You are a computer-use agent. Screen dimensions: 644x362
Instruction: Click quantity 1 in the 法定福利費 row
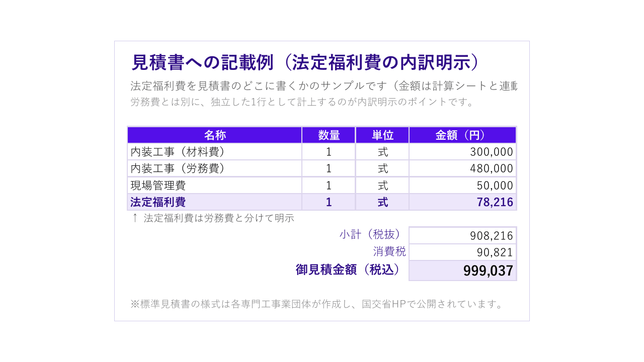(x=329, y=202)
